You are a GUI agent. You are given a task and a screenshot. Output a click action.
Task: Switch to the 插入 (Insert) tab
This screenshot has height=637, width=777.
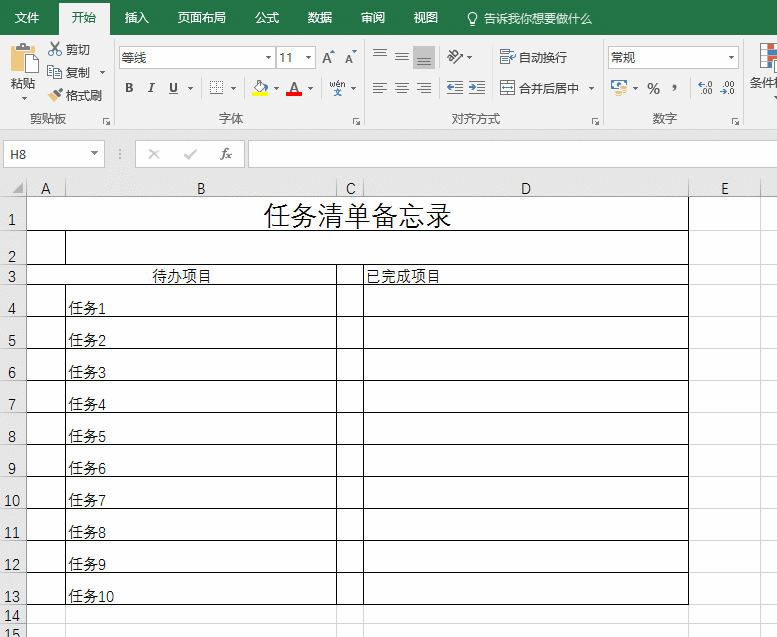coord(137,18)
